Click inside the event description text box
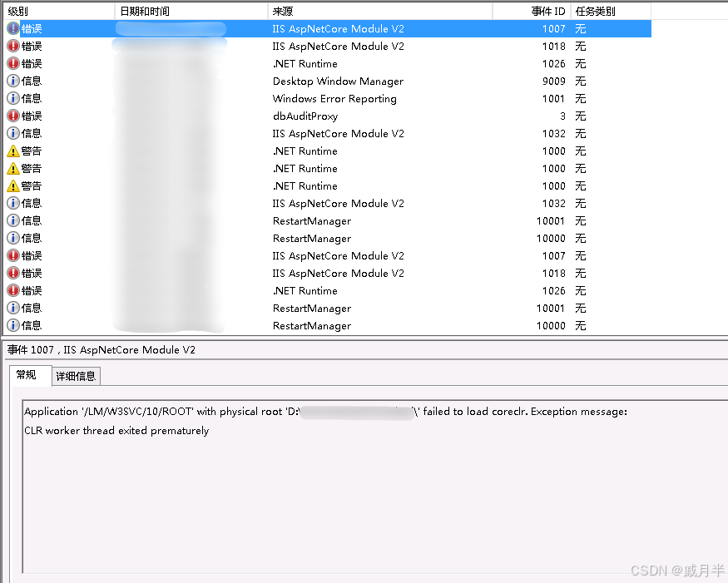The image size is (728, 583). [x=374, y=487]
